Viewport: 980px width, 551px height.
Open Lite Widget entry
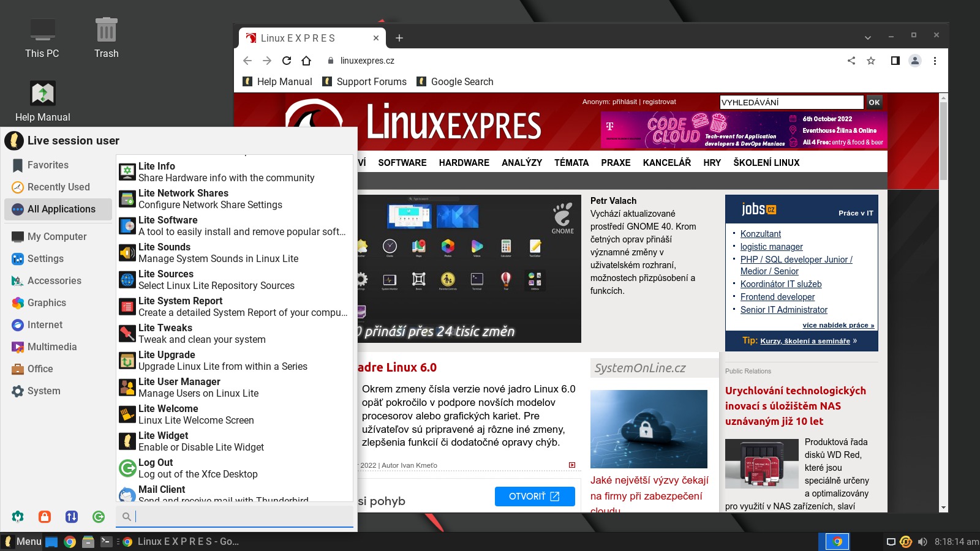click(235, 441)
